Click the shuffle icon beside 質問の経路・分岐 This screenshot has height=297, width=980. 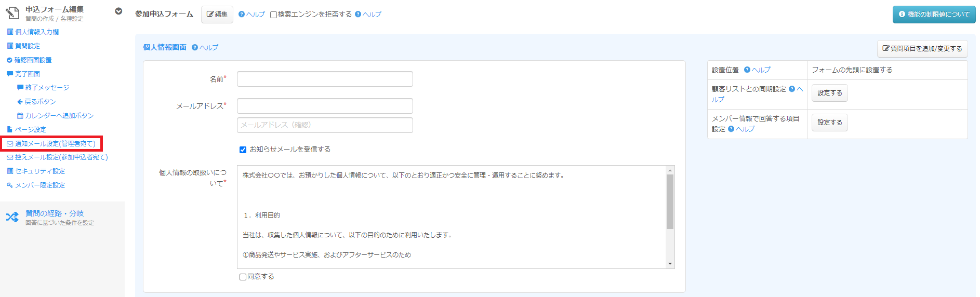coord(12,217)
